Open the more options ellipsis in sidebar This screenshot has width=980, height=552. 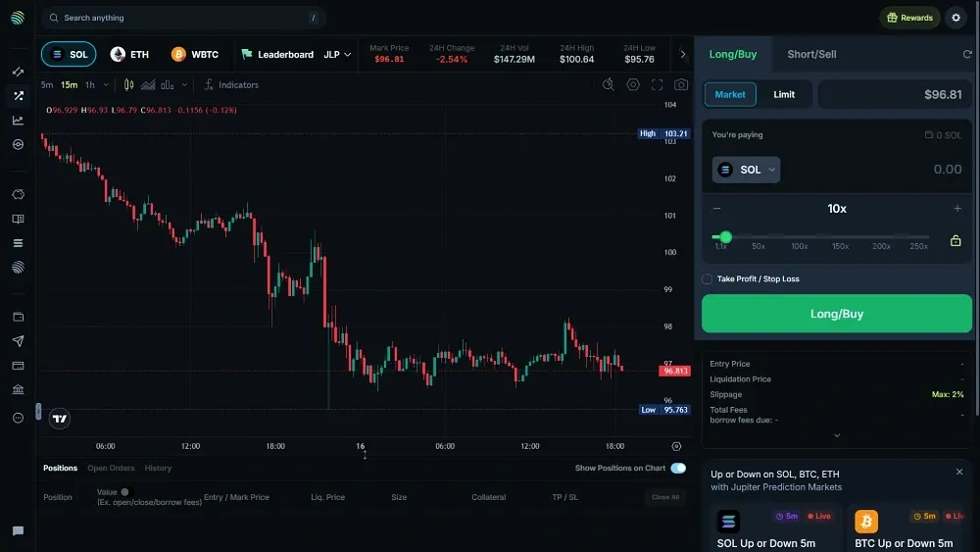click(18, 418)
